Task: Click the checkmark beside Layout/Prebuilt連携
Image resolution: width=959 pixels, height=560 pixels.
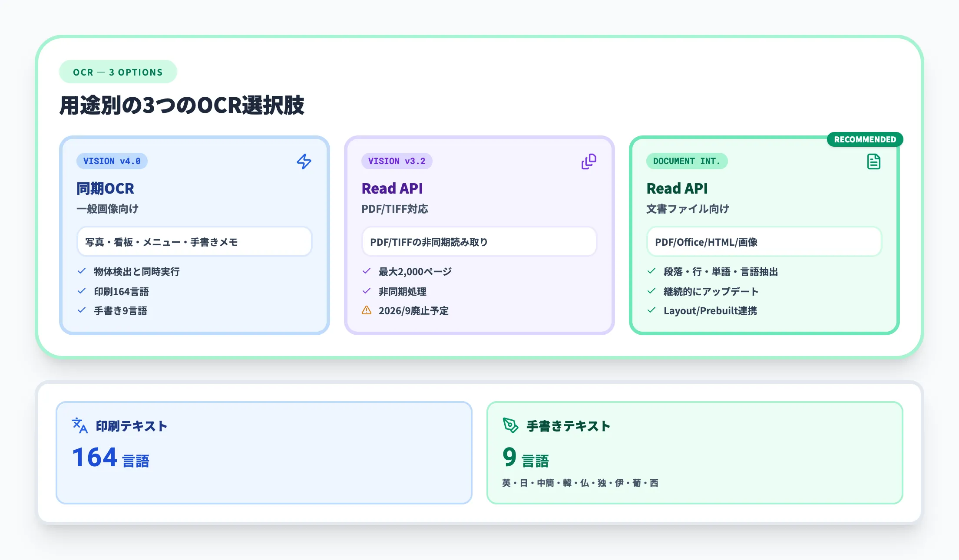Action: pyautogui.click(x=651, y=311)
